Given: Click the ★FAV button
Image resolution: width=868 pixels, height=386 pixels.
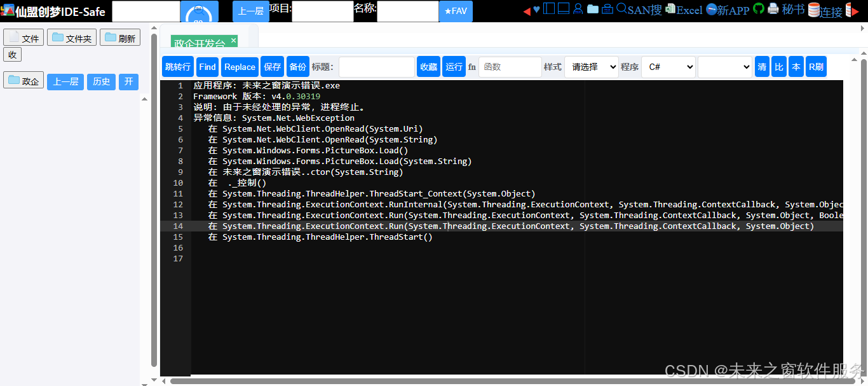Looking at the screenshot, I should click(x=456, y=11).
